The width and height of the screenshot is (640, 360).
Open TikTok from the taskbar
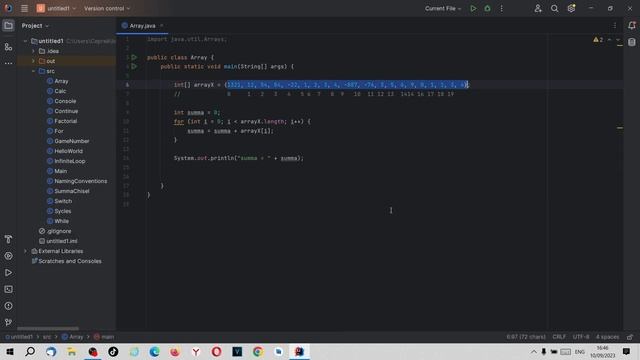113,351
